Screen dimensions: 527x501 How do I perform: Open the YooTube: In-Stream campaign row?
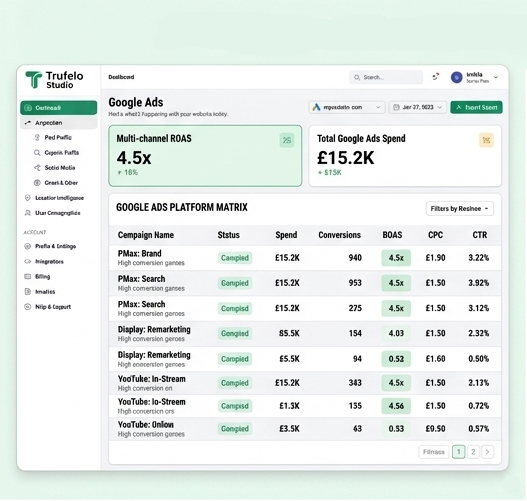[x=305, y=383]
